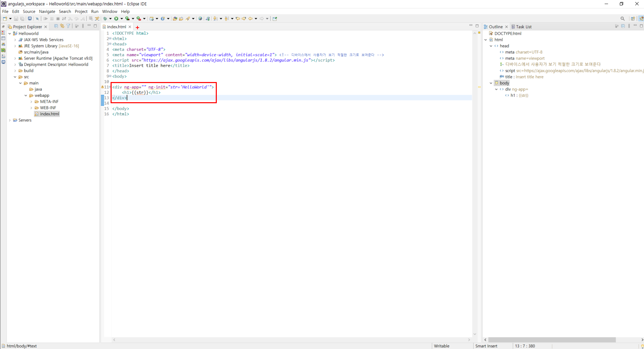Click the Open Type folder icon
Viewport: 644px width, 349px height.
click(175, 19)
